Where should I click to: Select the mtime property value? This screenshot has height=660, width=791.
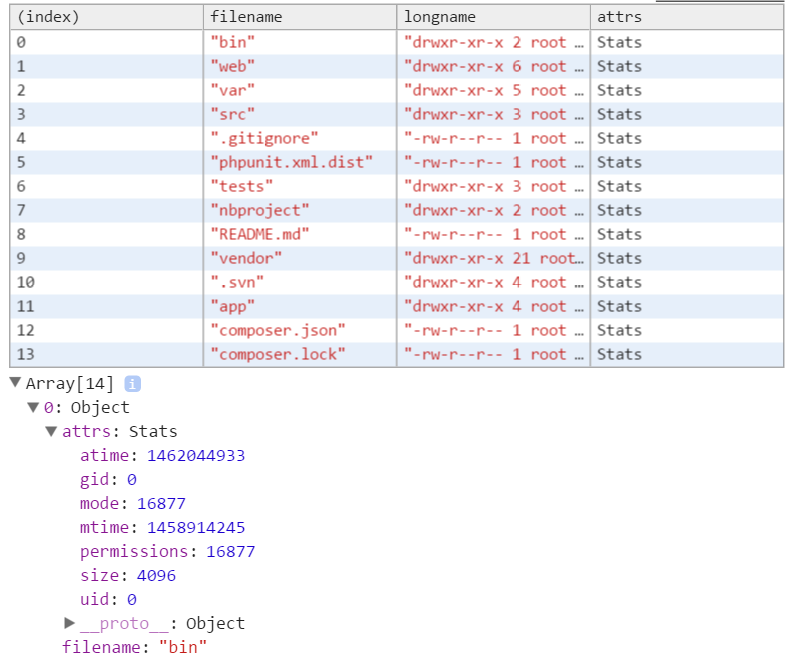click(196, 527)
